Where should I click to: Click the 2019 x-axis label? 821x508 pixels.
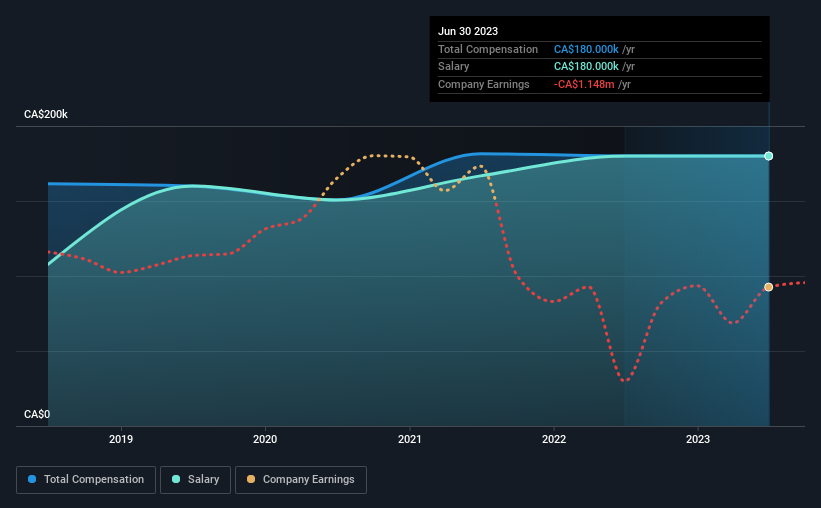tap(121, 439)
